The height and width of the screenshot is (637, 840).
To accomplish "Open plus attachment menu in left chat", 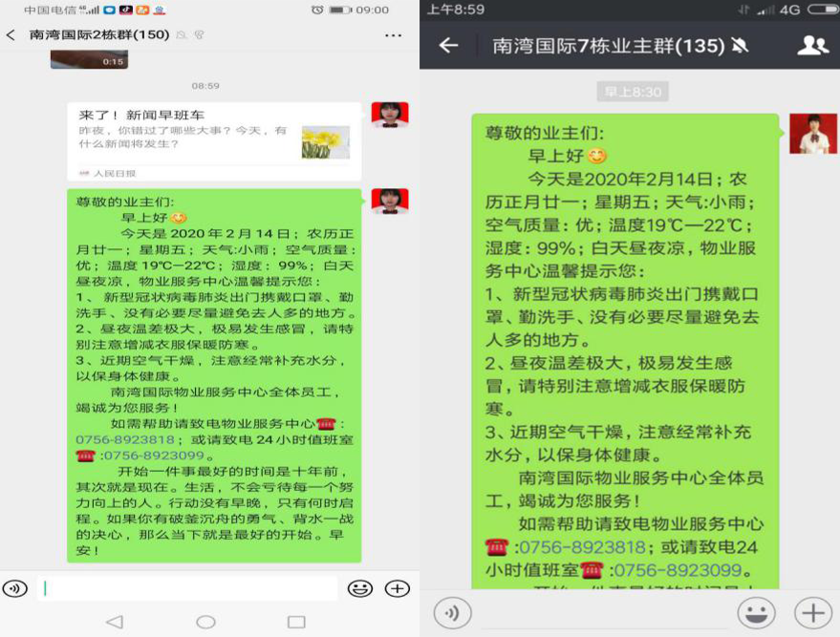I will coord(397,589).
